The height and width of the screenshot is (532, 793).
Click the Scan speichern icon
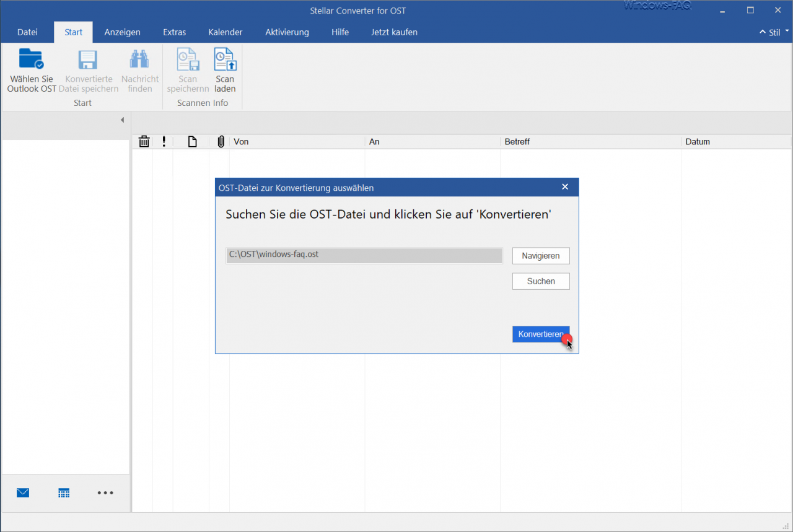188,59
